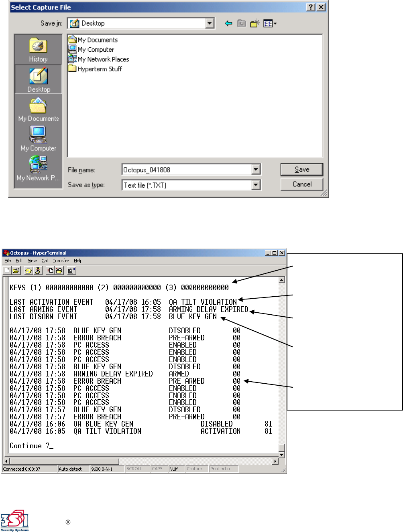
Task: Click the Continue ? prompt in terminal
Action: point(31,446)
